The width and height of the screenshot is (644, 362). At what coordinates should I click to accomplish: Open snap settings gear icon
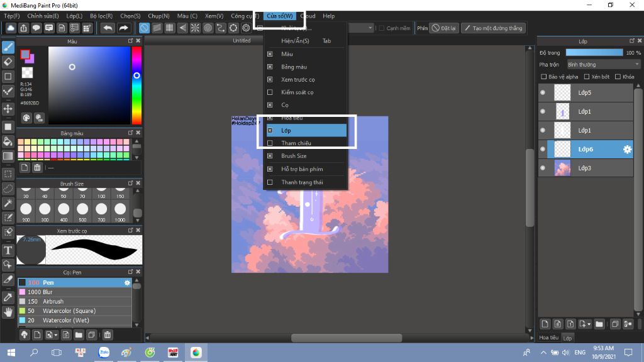click(246, 28)
